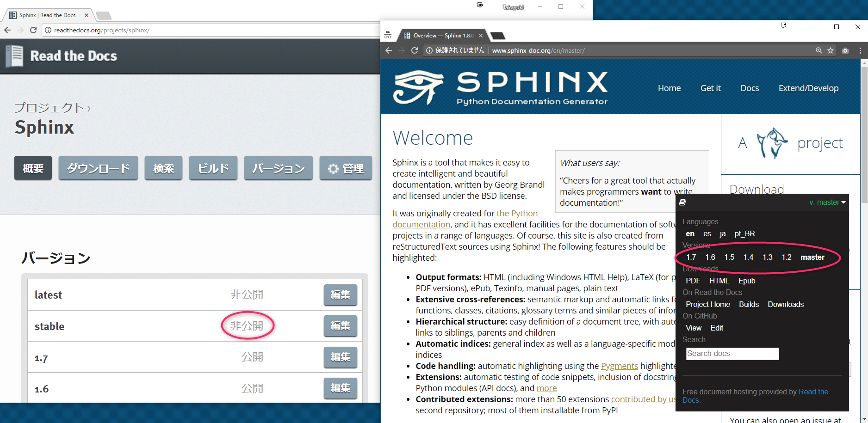Select the ビルド tab button
868x423 pixels.
tap(213, 168)
